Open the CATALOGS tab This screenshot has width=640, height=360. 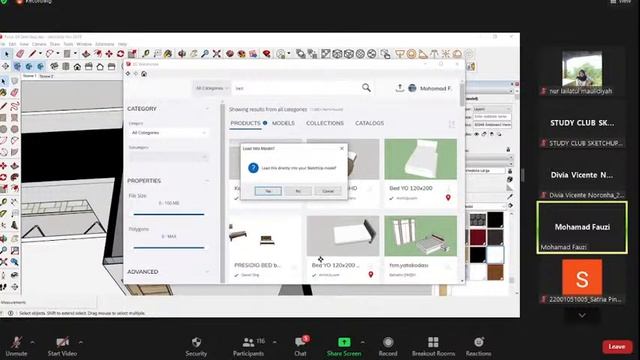pos(369,123)
